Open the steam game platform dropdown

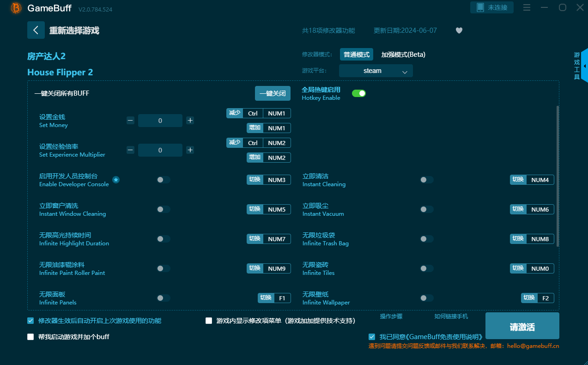[x=376, y=71]
